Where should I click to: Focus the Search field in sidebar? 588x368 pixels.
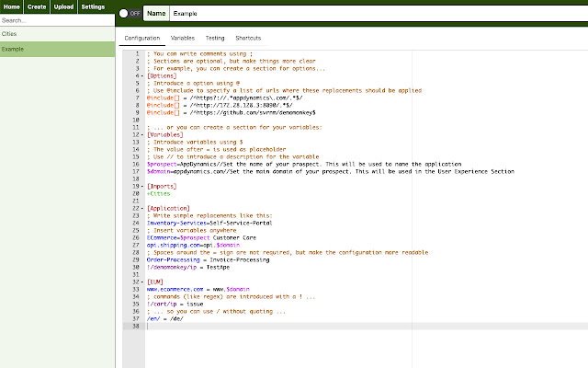pyautogui.click(x=57, y=19)
